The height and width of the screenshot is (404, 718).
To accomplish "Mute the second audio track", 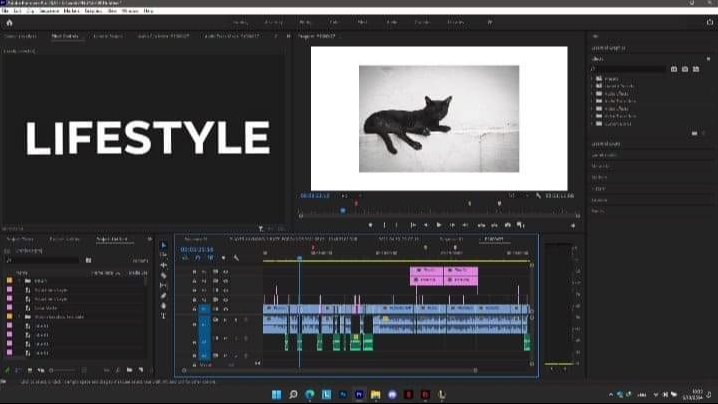I will tap(225, 338).
